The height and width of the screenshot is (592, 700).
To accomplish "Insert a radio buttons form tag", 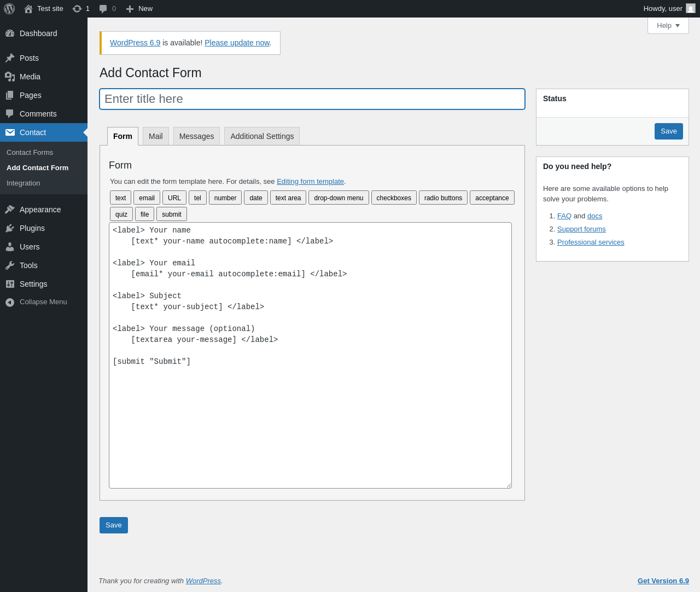I will tap(443, 198).
